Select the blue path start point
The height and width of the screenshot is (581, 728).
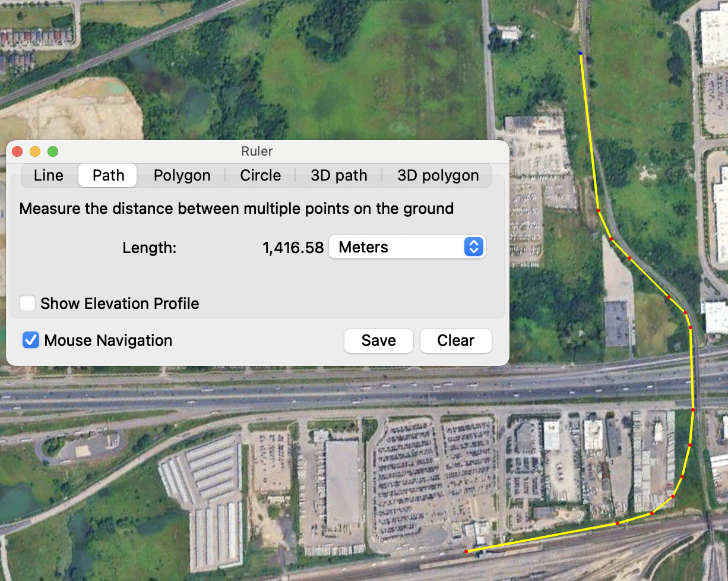click(x=581, y=53)
